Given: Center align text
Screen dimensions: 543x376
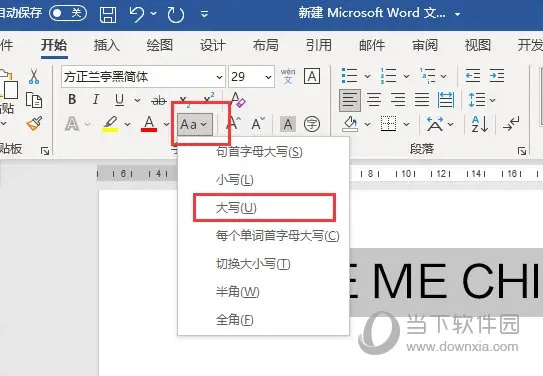Looking at the screenshot, I should point(374,100).
